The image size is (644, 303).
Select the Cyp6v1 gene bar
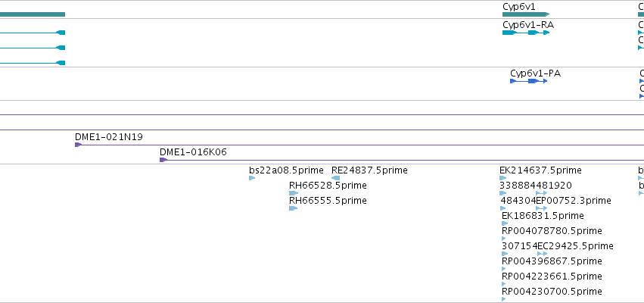(526, 14)
